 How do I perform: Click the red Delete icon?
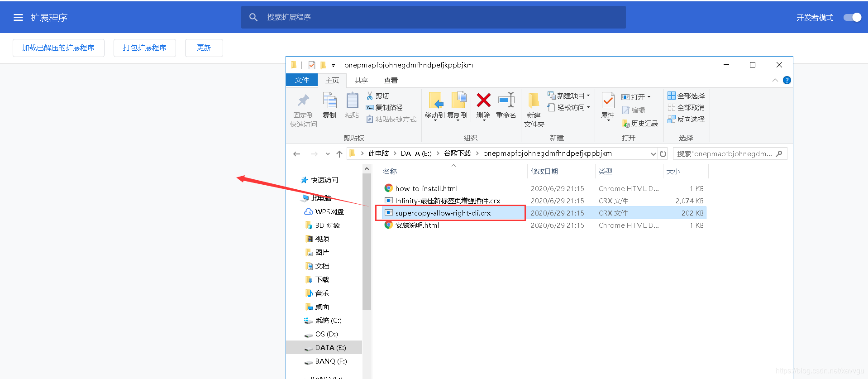(x=483, y=101)
